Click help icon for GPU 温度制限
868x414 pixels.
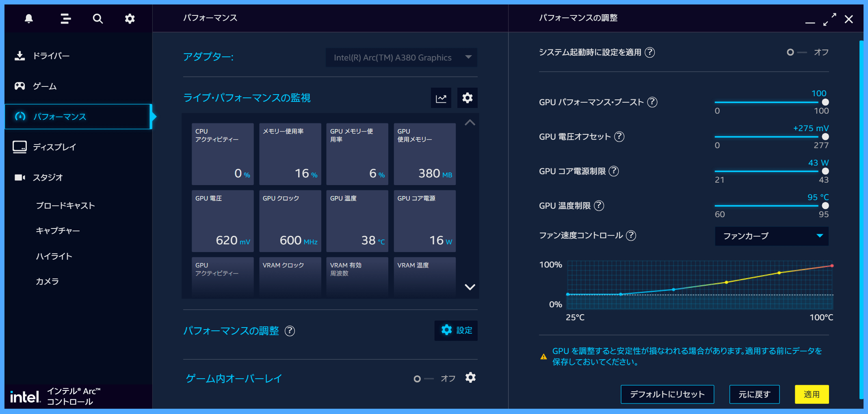599,205
